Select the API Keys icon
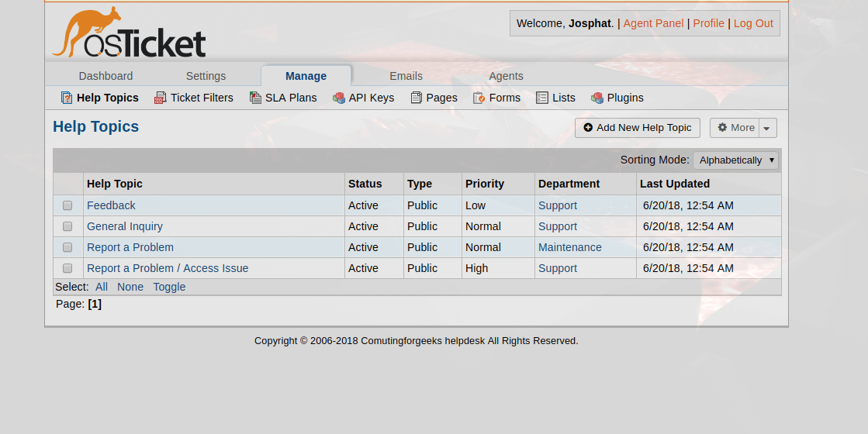This screenshot has width=868, height=434. pyautogui.click(x=339, y=98)
